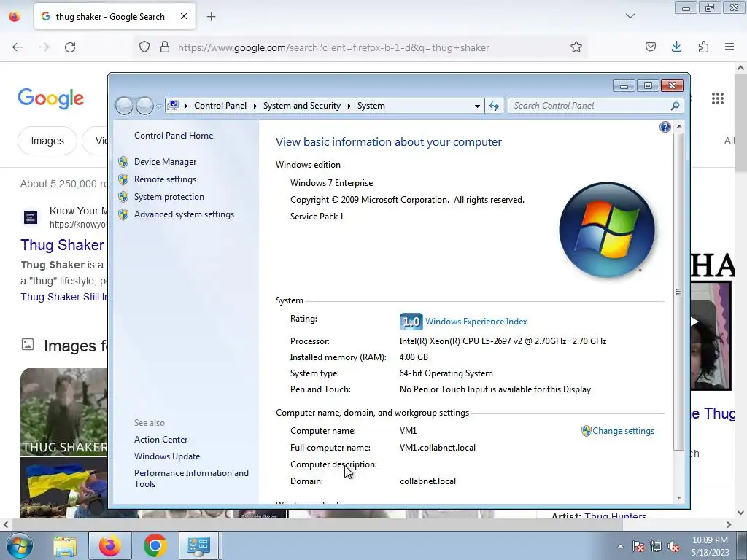Click the search magnifier icon in Control Panel
The image size is (747, 560).
click(675, 106)
